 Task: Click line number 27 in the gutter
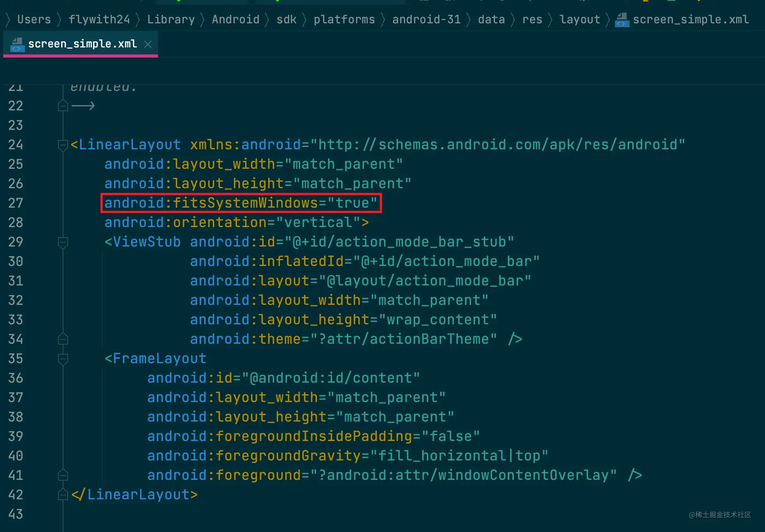coord(16,203)
